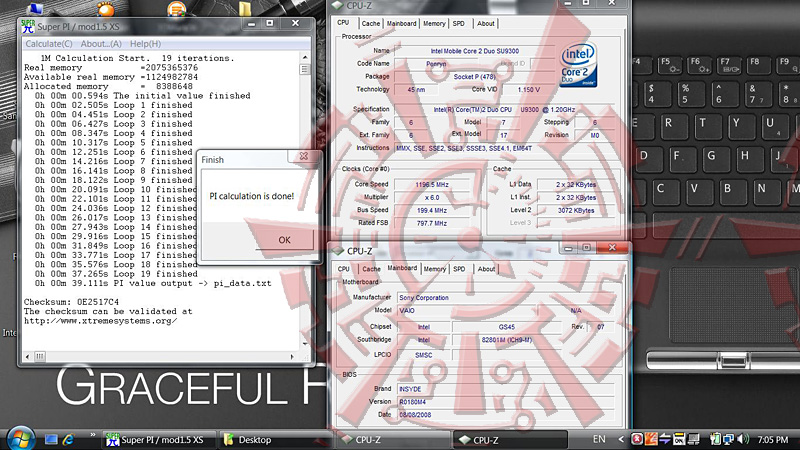Click the Desktop taskbar button
The image size is (800, 450).
click(x=276, y=440)
